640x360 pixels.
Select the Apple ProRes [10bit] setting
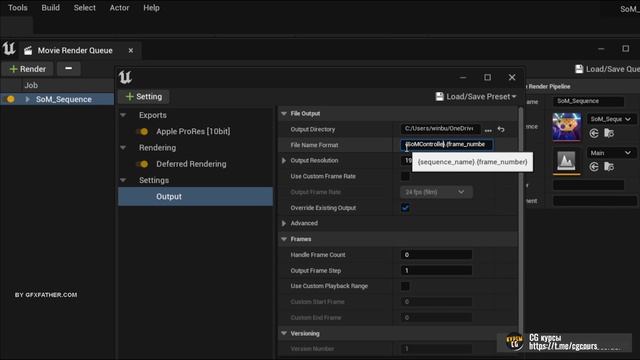point(193,131)
